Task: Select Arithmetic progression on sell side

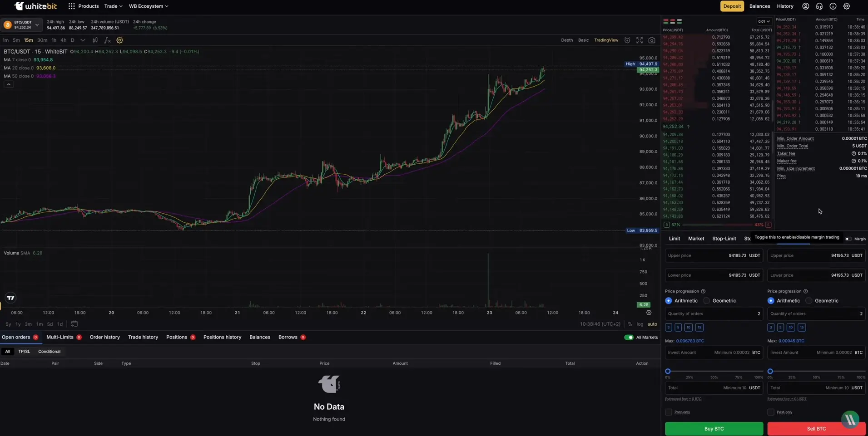Action: (x=771, y=301)
